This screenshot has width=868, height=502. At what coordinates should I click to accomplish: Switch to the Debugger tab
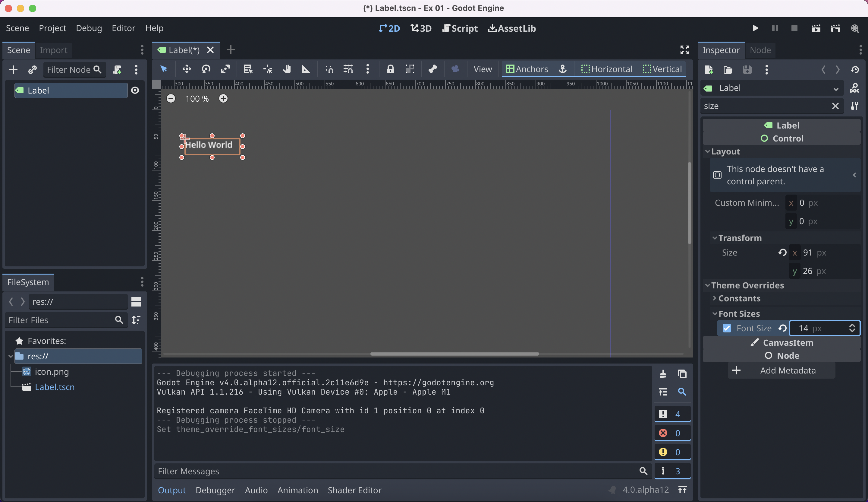click(x=215, y=490)
